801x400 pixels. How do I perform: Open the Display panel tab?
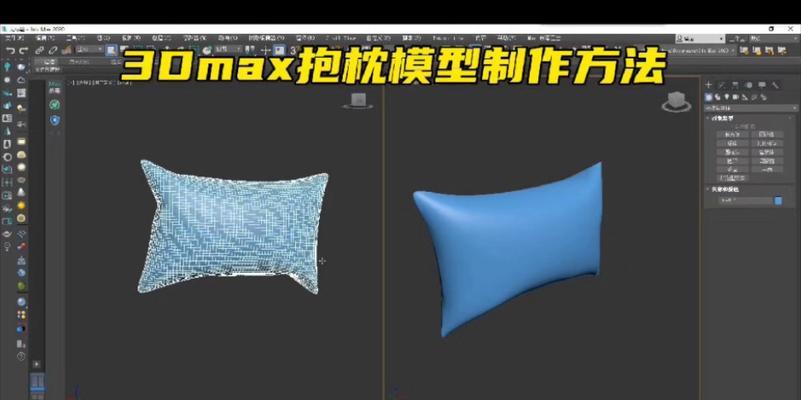pos(762,85)
